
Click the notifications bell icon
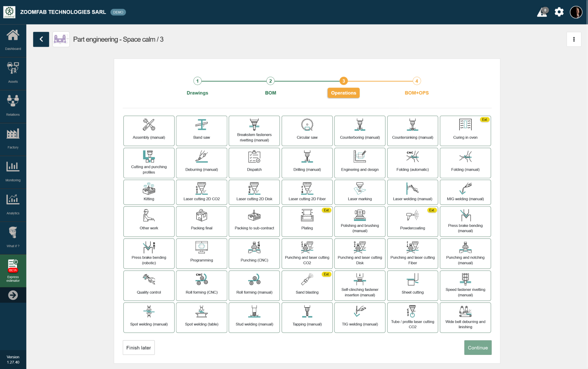point(542,12)
